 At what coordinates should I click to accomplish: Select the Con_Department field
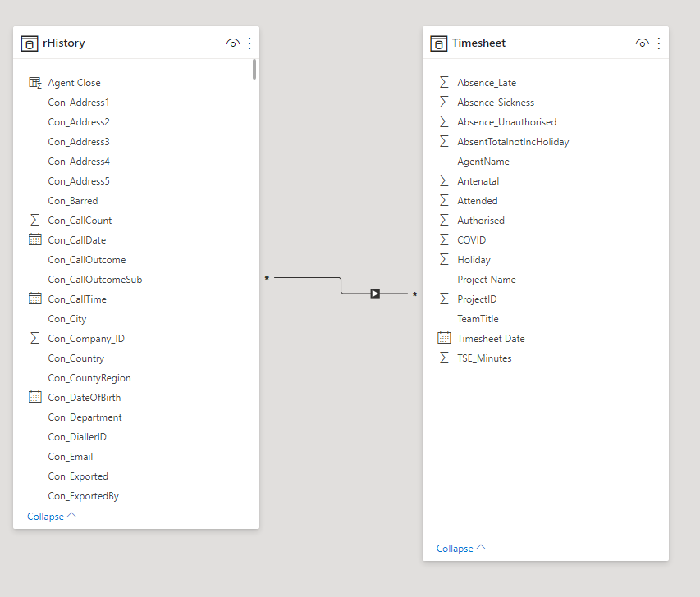click(x=85, y=417)
